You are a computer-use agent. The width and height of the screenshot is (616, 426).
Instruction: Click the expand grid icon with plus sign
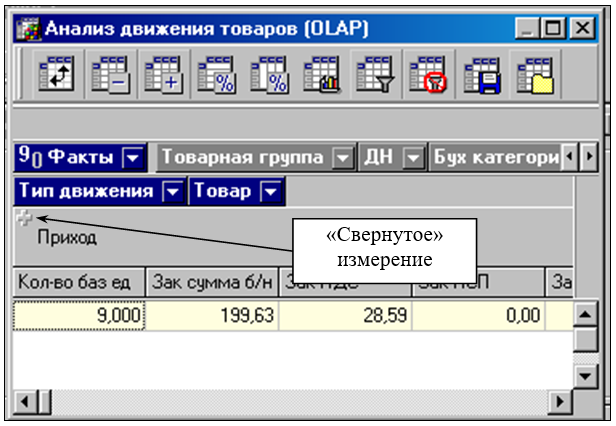(162, 74)
